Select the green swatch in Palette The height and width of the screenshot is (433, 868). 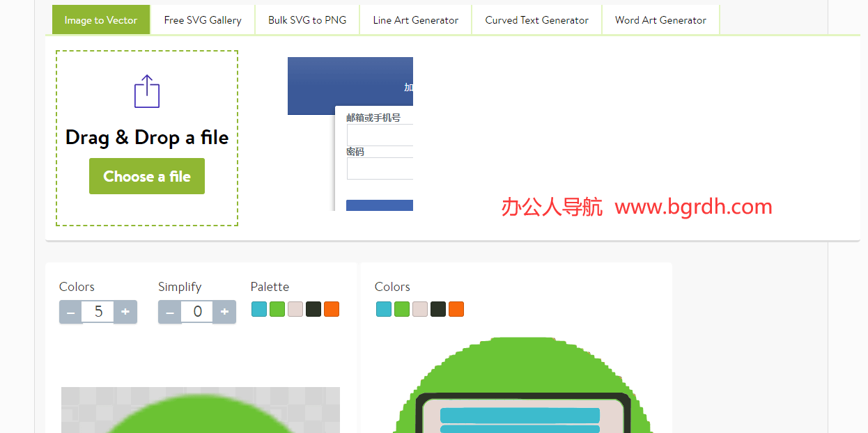pos(277,309)
